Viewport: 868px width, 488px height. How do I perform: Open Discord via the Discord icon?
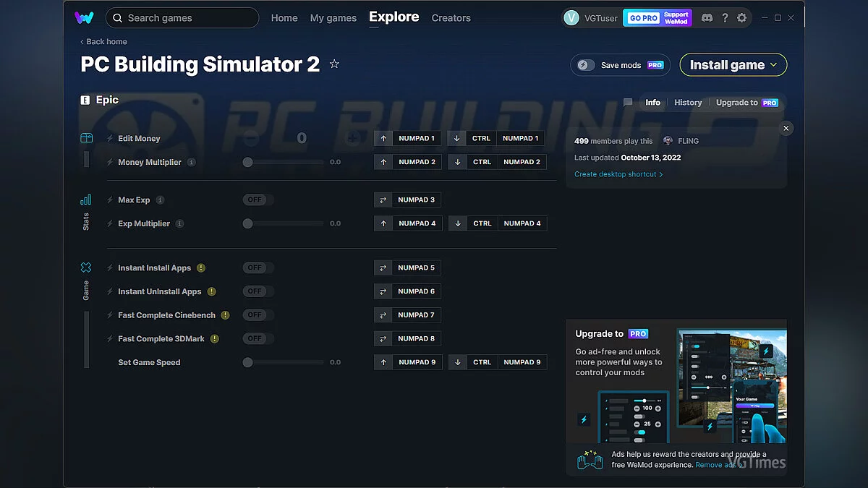(x=707, y=17)
